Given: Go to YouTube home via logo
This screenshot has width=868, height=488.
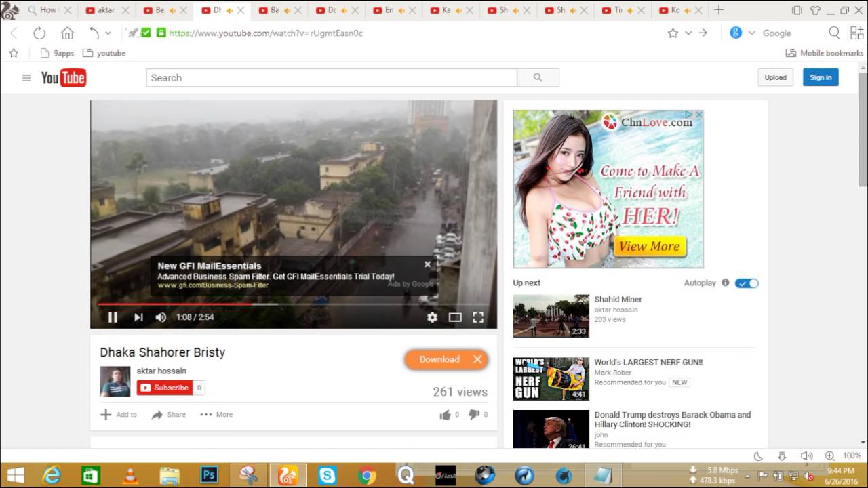Looking at the screenshot, I should pyautogui.click(x=64, y=78).
